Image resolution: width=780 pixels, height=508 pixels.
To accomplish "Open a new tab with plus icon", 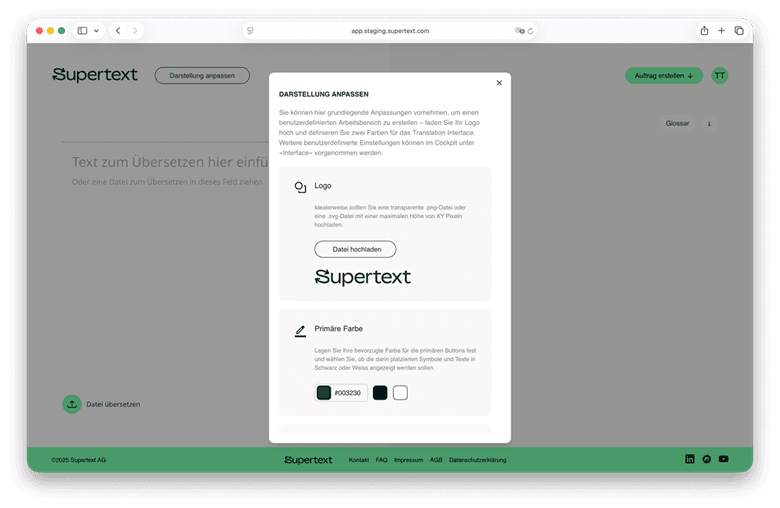I will (721, 31).
